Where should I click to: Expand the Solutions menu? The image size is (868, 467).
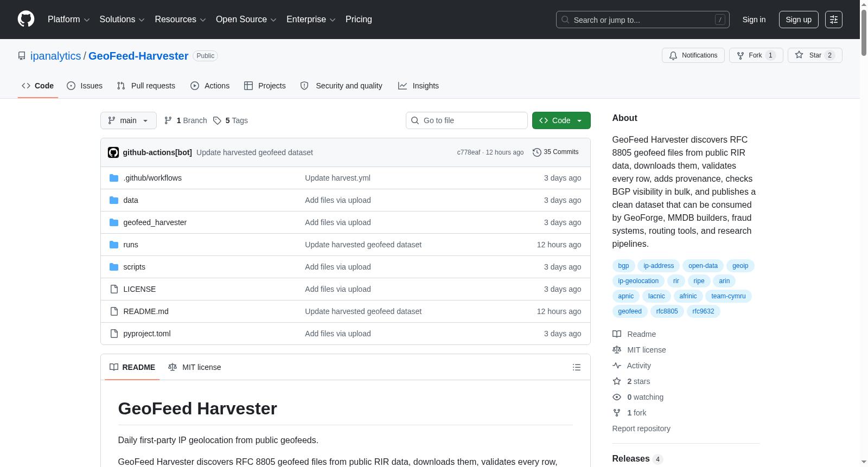[122, 20]
